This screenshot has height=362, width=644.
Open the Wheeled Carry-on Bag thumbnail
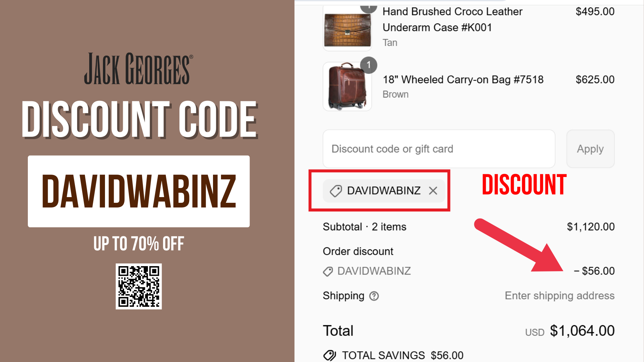pos(347,86)
